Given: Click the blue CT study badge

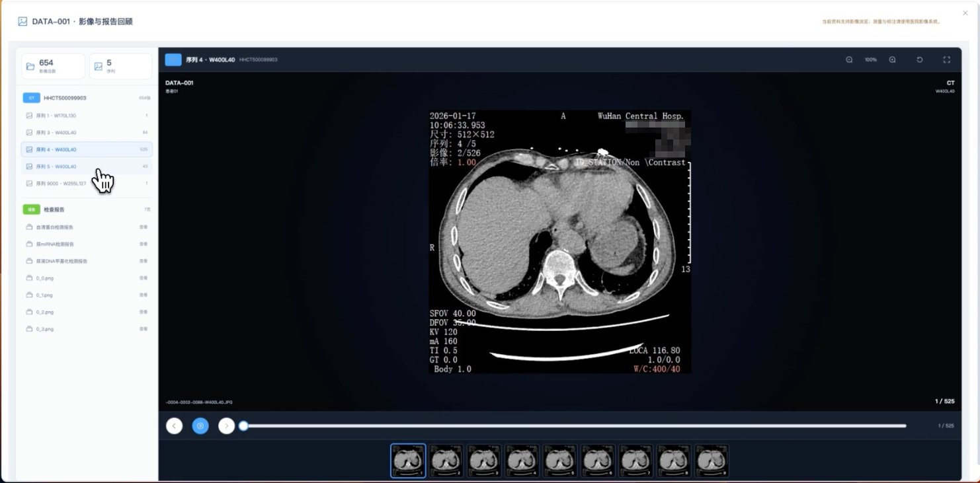Looking at the screenshot, I should click(31, 98).
